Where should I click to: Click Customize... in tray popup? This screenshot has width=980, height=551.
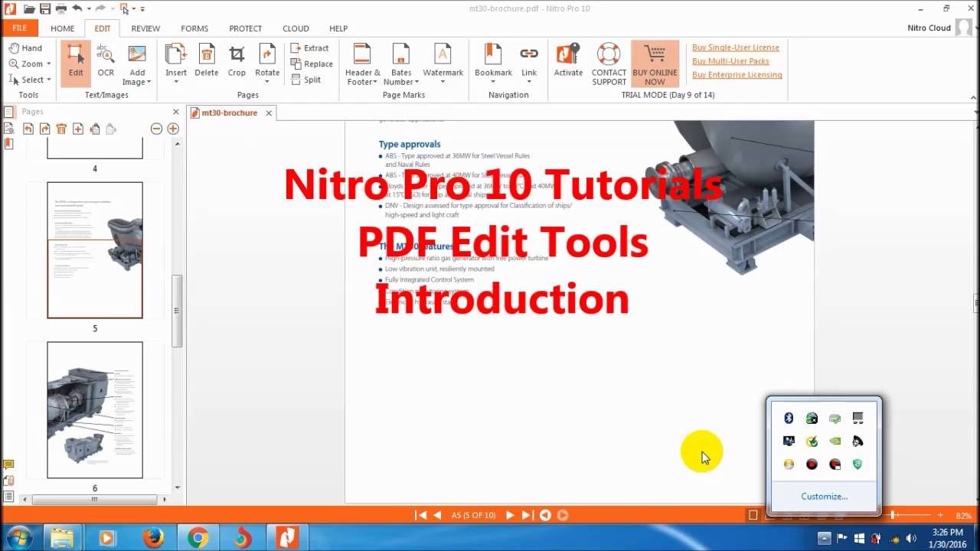tap(824, 496)
